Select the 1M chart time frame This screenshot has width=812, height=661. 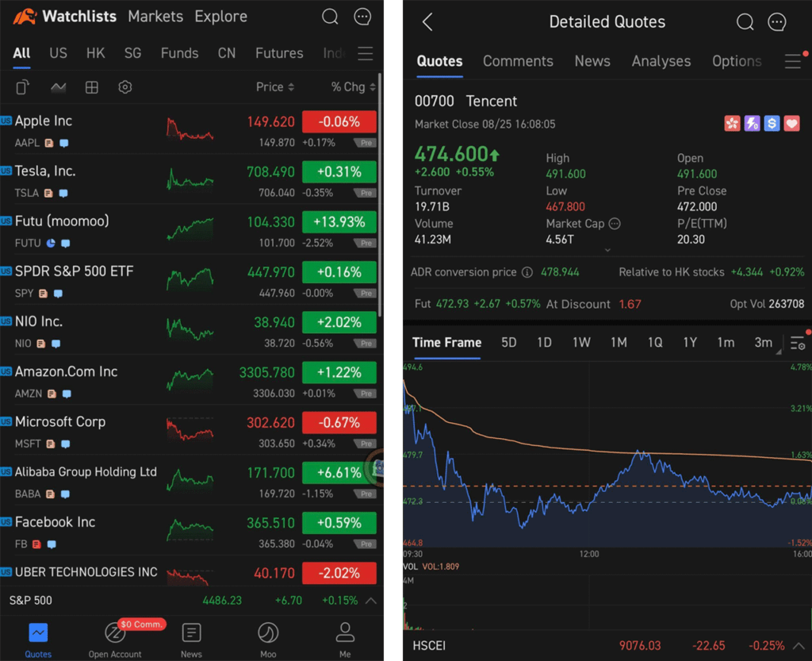pyautogui.click(x=619, y=343)
